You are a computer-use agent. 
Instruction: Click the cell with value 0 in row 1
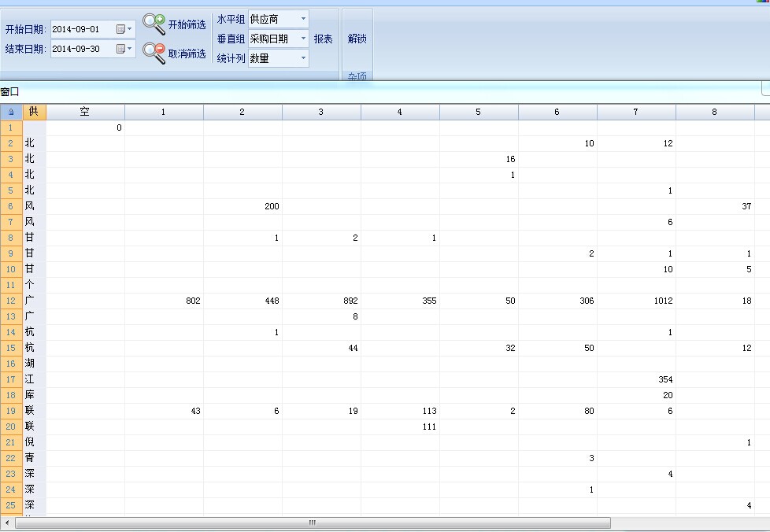pos(86,127)
